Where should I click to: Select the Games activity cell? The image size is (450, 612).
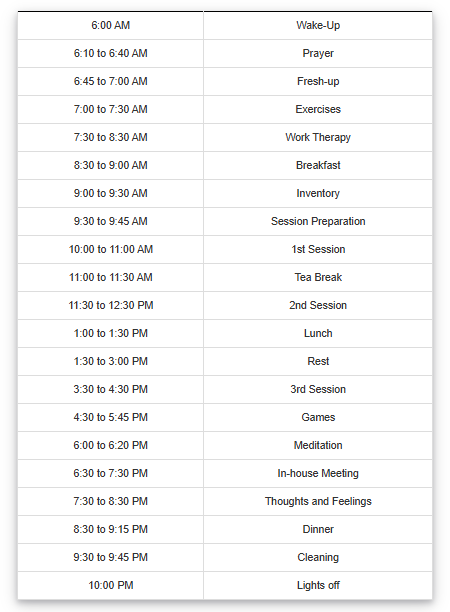318,418
